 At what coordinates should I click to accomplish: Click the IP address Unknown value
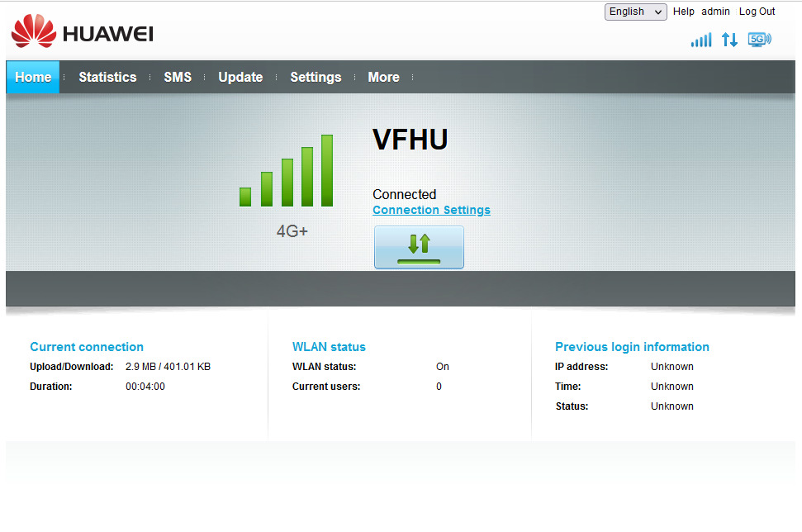(x=672, y=367)
